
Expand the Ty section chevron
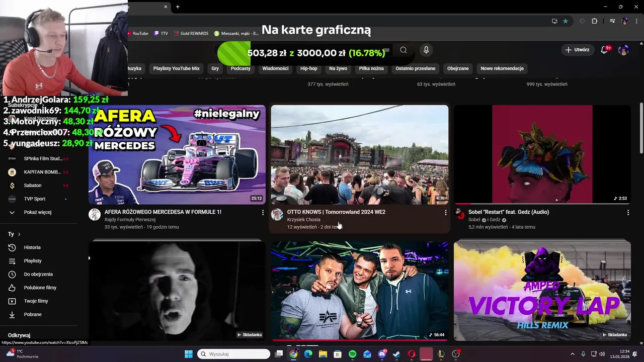pos(19,234)
